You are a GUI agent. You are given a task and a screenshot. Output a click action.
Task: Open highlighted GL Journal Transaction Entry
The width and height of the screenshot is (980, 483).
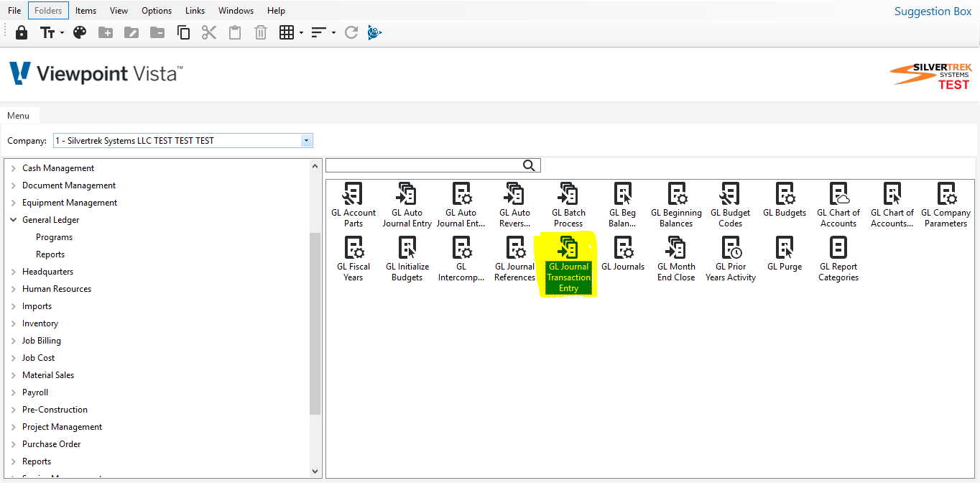click(568, 264)
